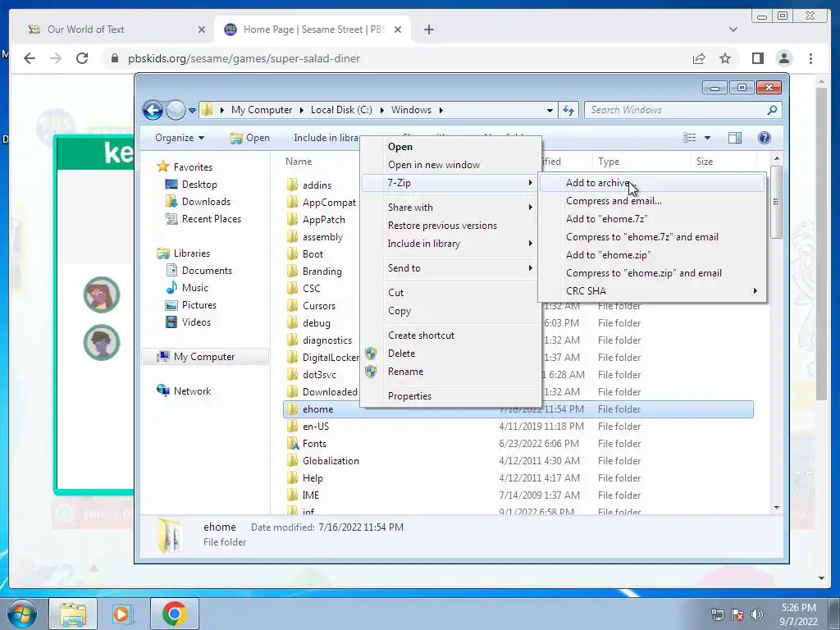Click Include in library on toolbar

326,138
